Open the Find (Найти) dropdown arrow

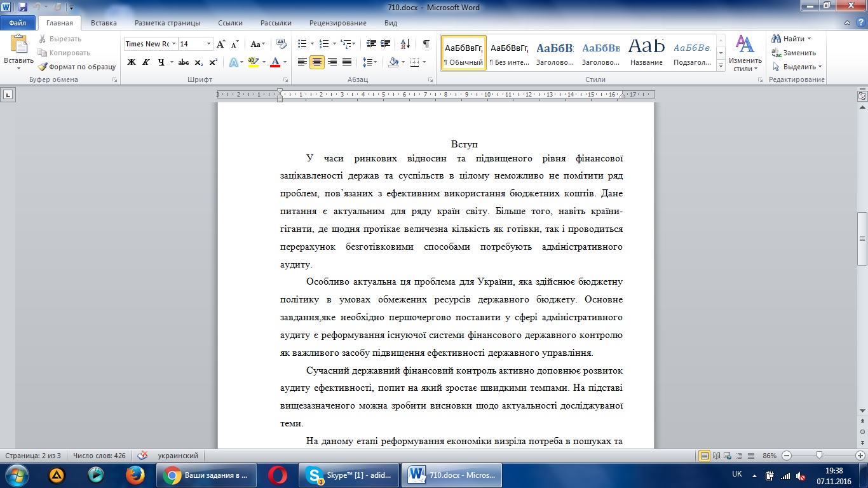809,39
